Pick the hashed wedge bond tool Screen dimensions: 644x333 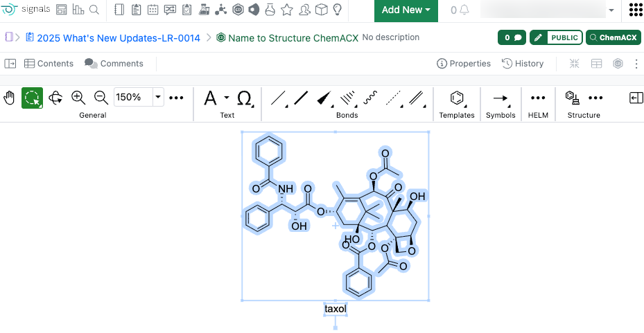(348, 98)
